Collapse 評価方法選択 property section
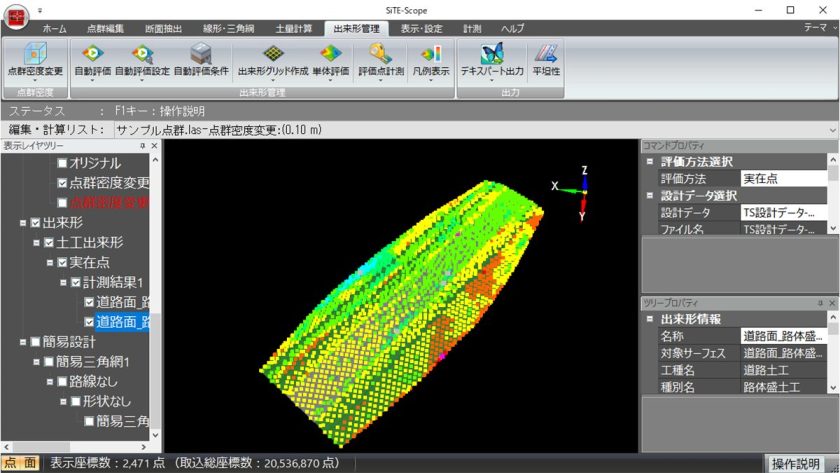840x473 pixels. pyautogui.click(x=649, y=162)
